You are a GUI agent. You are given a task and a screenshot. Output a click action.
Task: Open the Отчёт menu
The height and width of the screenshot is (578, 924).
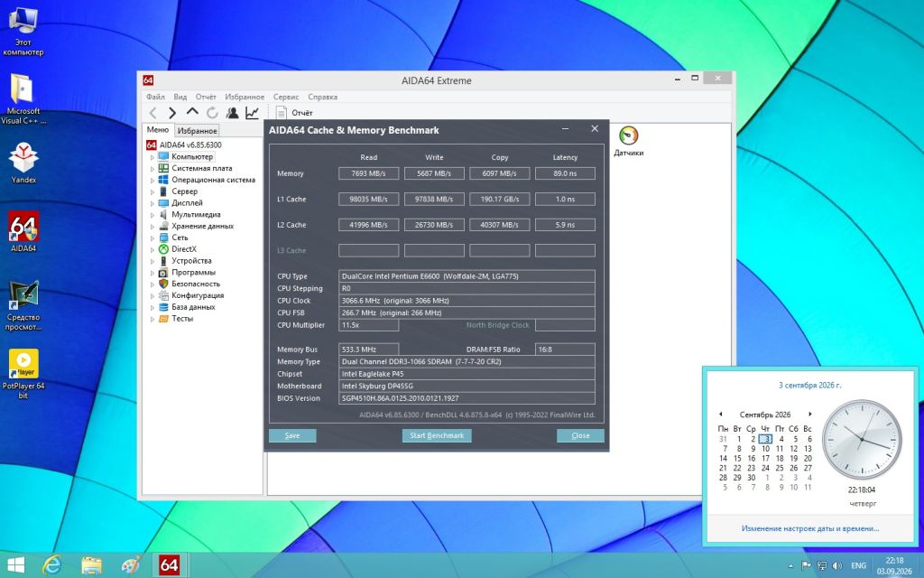(206, 97)
